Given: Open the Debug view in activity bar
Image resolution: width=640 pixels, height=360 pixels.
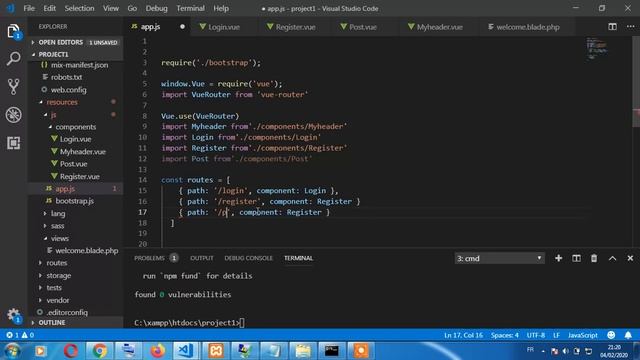Looking at the screenshot, I should click(x=13, y=115).
